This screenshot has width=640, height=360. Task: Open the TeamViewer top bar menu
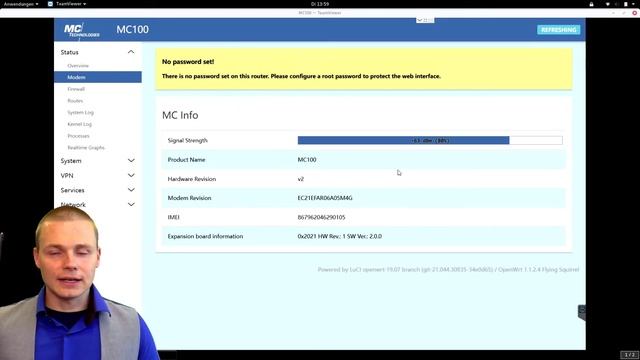coord(67,4)
